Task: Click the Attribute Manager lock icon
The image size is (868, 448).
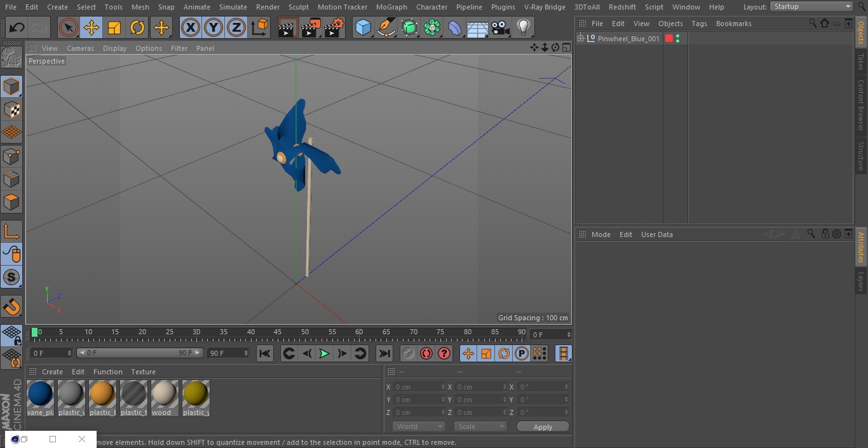Action: [x=825, y=234]
